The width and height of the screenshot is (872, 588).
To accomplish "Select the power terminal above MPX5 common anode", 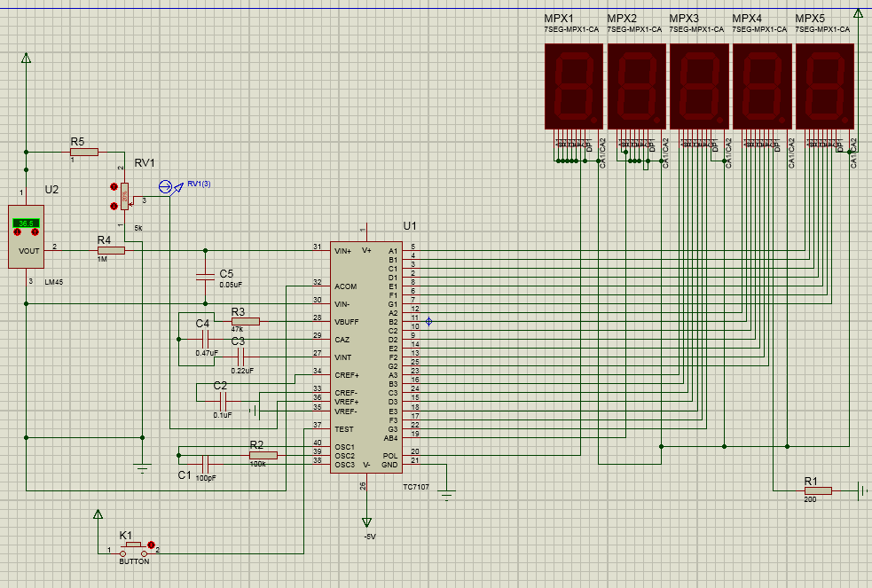I will [x=858, y=13].
